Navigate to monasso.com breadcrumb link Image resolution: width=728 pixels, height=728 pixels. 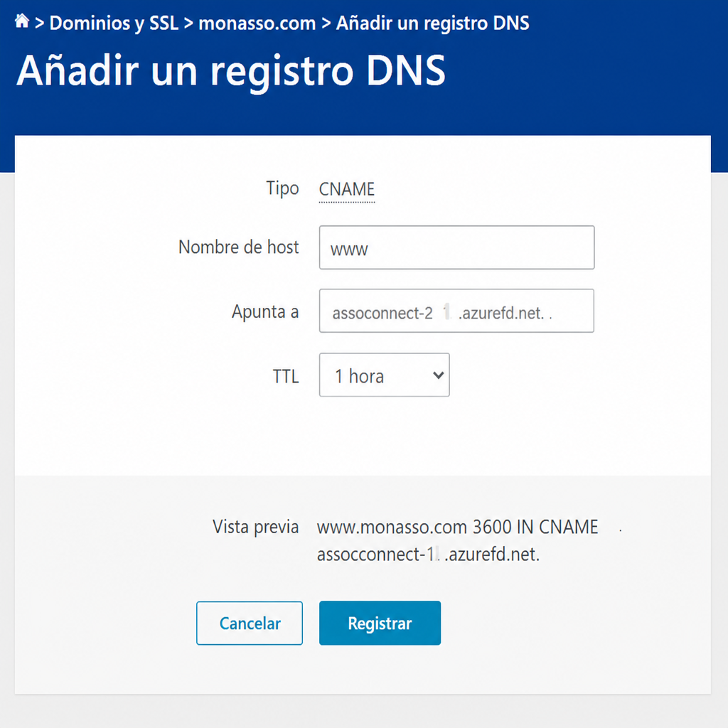click(x=257, y=23)
